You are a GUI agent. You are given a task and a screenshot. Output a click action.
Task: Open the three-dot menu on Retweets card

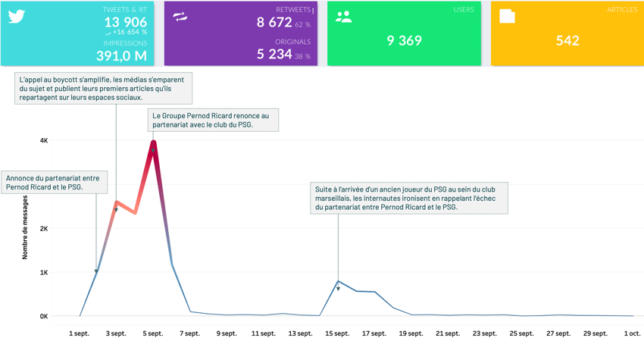[313, 11]
